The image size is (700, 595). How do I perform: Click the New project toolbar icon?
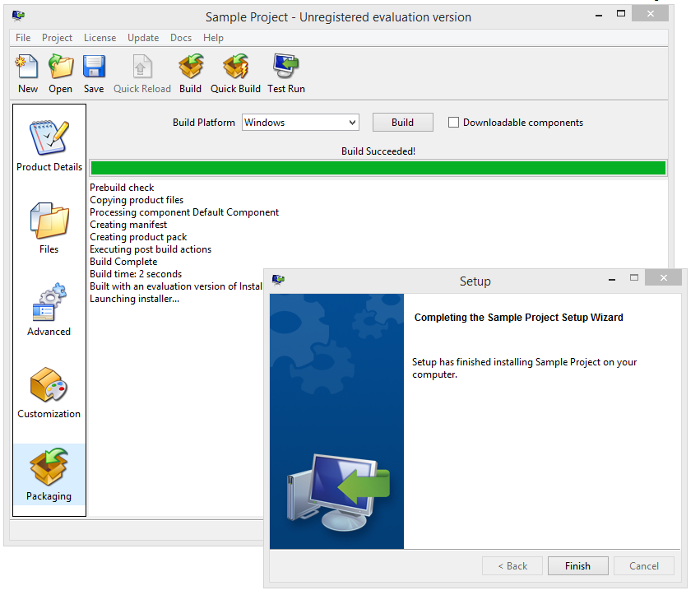click(x=27, y=74)
